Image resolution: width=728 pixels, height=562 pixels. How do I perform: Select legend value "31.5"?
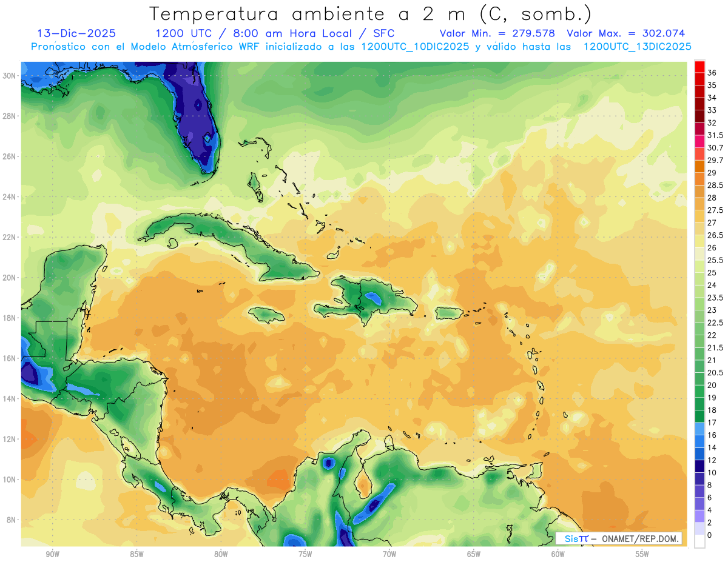coord(715,135)
